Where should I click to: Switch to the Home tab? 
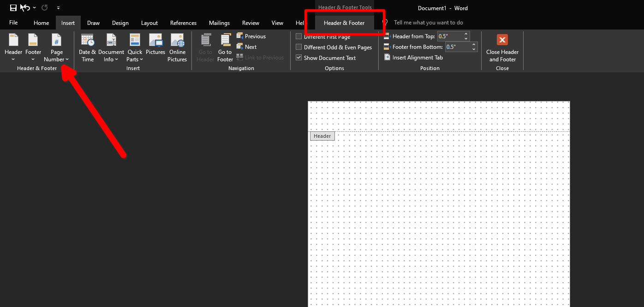41,23
